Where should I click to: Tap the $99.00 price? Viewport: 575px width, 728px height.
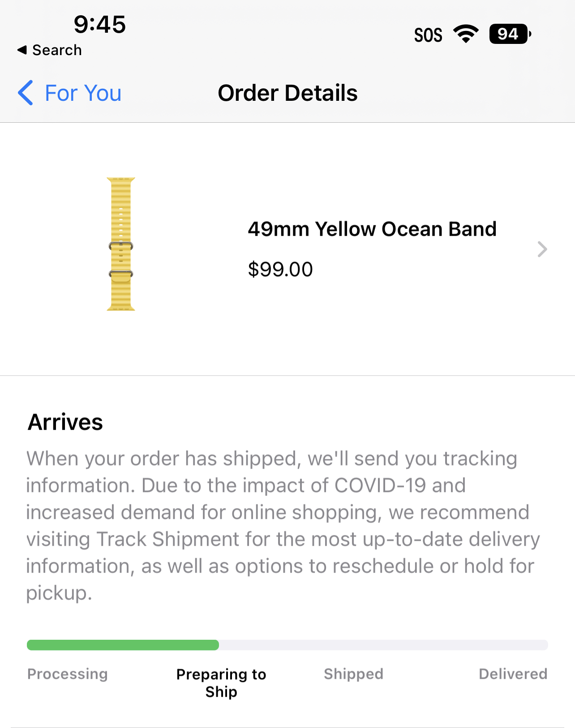[280, 269]
